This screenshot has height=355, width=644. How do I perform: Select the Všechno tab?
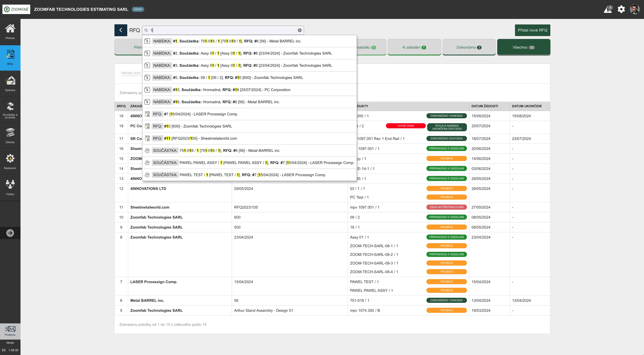pos(523,47)
